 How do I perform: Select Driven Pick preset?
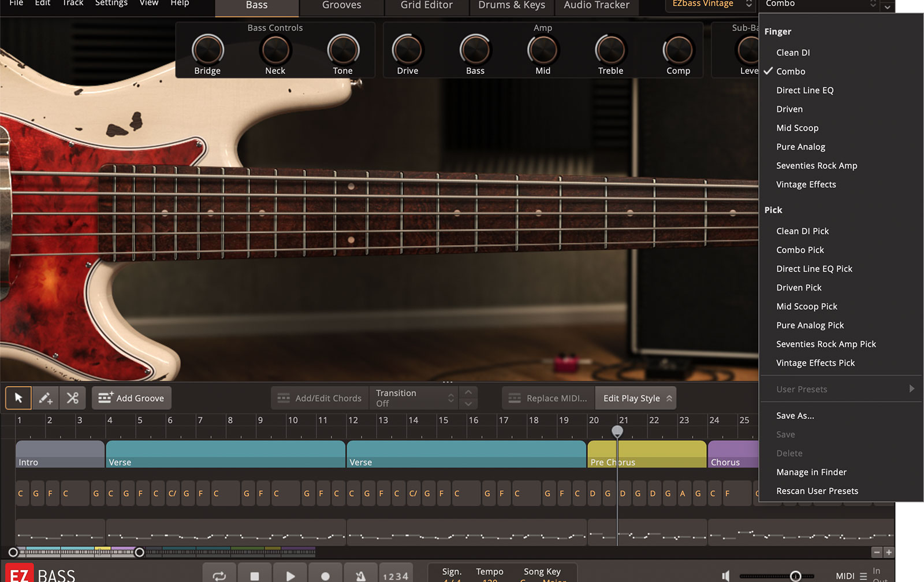[840, 288]
